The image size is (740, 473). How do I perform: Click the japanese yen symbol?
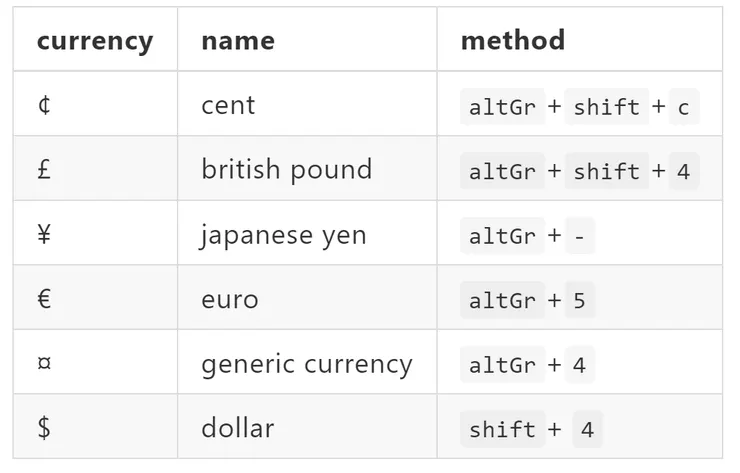[x=44, y=235]
